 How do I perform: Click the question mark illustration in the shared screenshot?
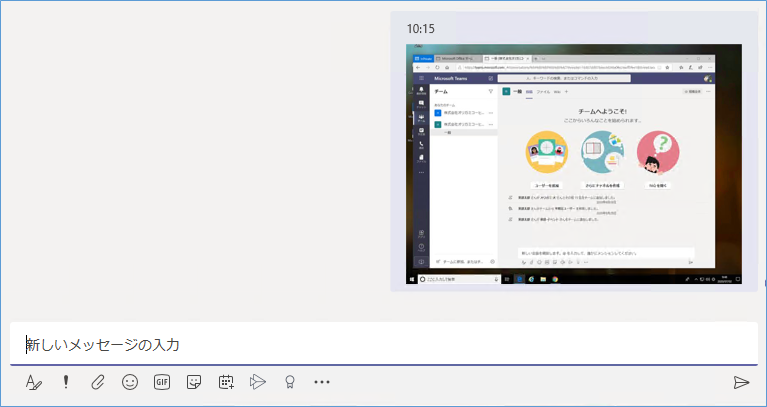tap(657, 153)
